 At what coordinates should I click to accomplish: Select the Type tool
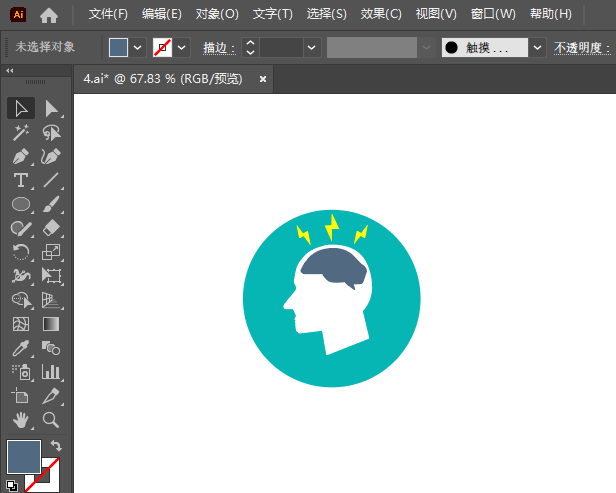(x=21, y=180)
